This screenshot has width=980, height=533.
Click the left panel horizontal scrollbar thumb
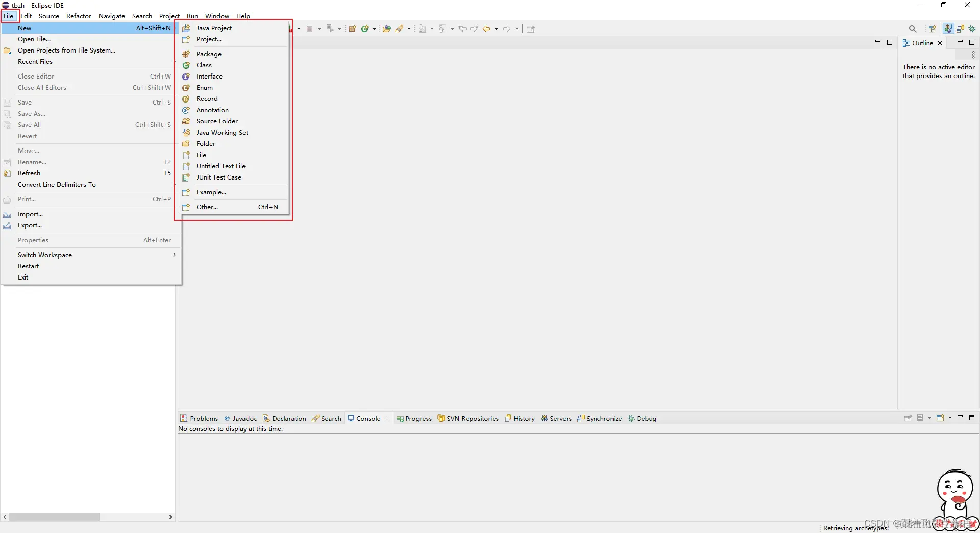coord(54,517)
